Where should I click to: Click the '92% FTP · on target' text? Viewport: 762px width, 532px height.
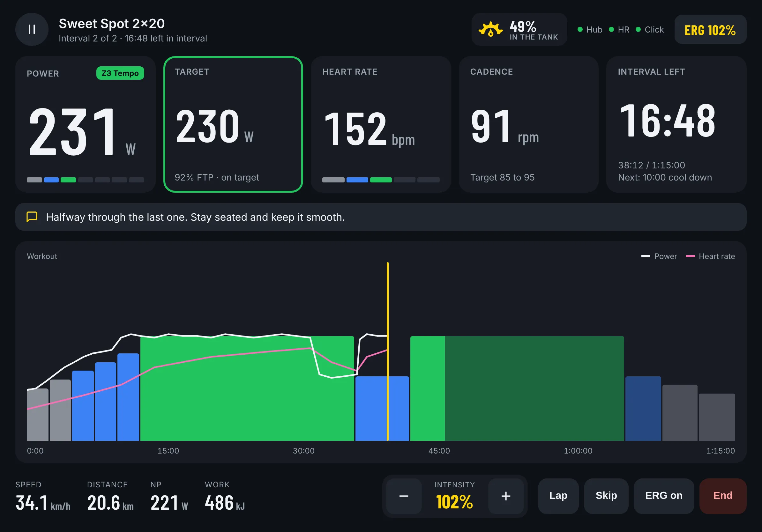(217, 177)
